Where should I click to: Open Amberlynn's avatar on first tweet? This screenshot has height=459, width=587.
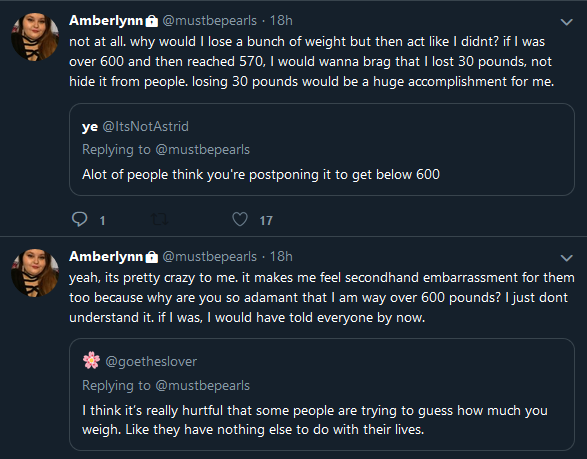coord(35,37)
